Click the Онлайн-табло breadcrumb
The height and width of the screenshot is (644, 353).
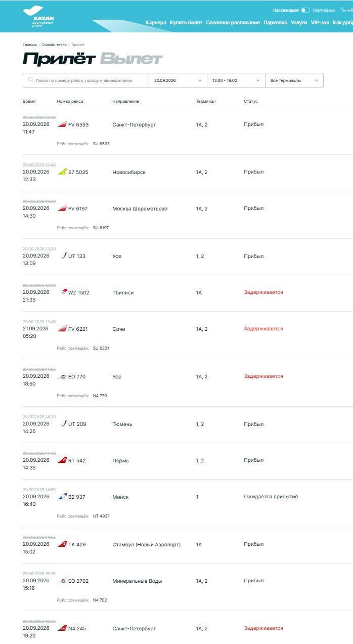pyautogui.click(x=54, y=45)
